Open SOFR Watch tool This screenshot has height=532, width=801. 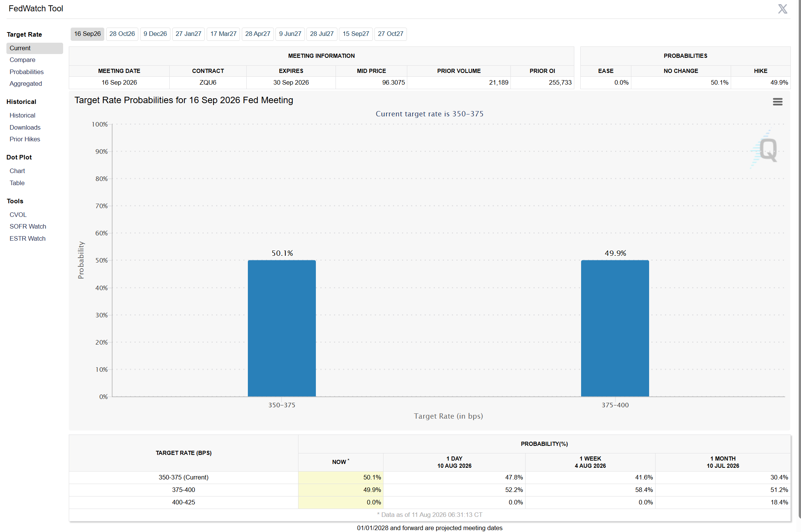click(x=28, y=226)
